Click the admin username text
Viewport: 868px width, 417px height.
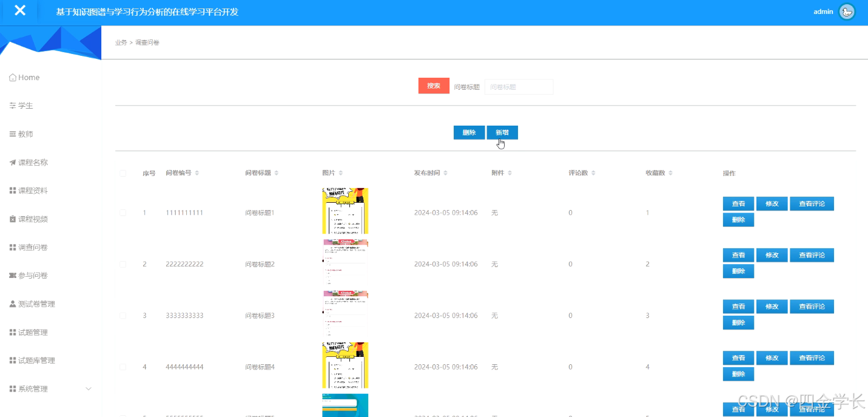coord(823,12)
